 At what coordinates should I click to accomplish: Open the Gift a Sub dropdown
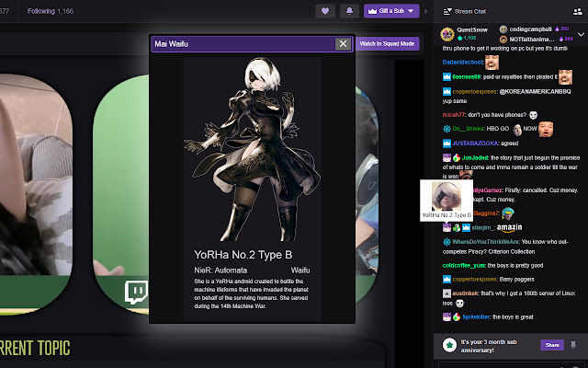[x=391, y=11]
